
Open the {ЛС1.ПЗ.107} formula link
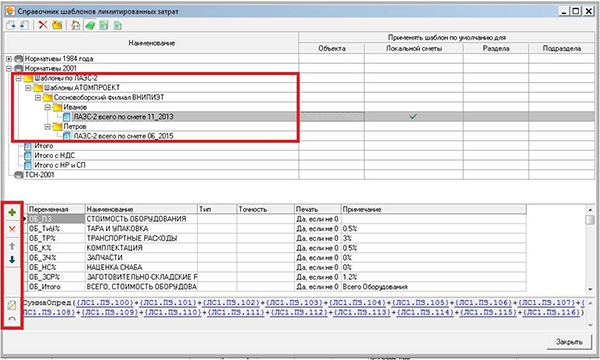pyautogui.click(x=546, y=303)
